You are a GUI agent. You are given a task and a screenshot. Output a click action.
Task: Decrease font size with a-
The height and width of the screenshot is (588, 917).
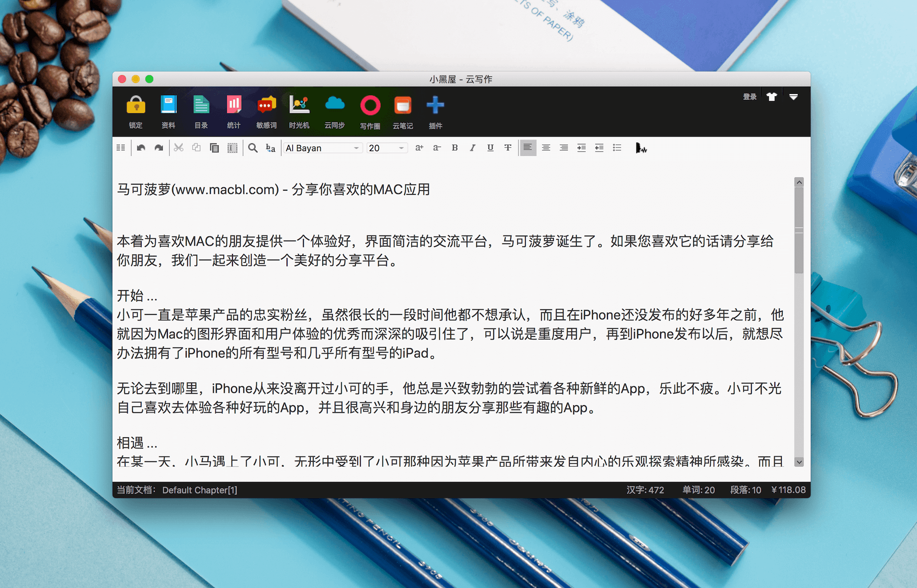click(437, 148)
